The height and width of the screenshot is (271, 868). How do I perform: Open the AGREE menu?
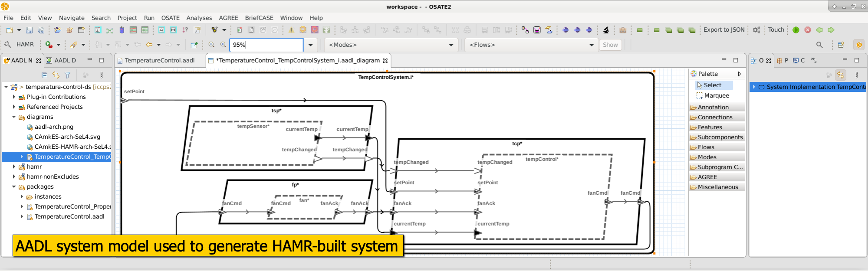(228, 18)
